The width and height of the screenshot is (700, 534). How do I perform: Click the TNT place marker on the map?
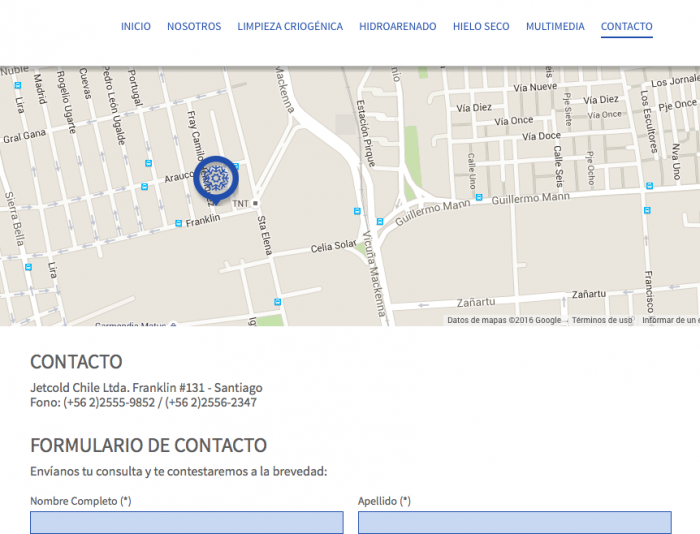tap(255, 204)
